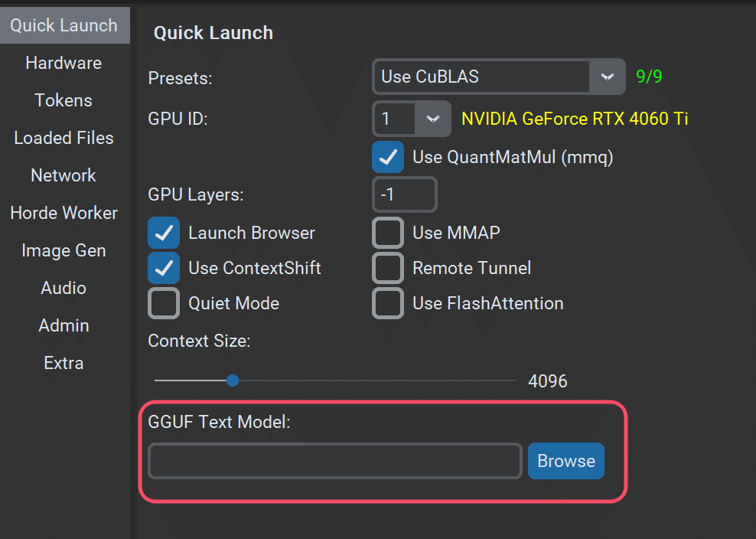
Task: Click the GPU Layers input box
Action: [x=404, y=194]
